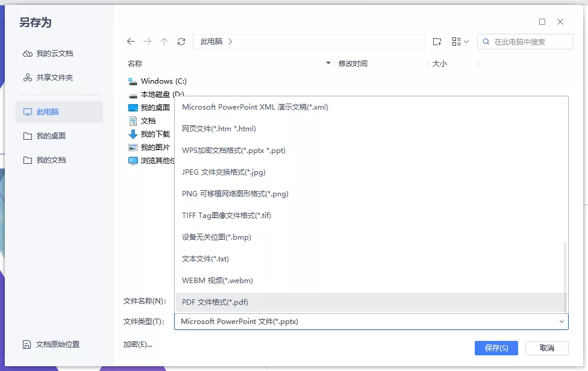The height and width of the screenshot is (371, 588).
Task: Choose JPEG 文件交换格式(*.jpg) option
Action: point(371,172)
